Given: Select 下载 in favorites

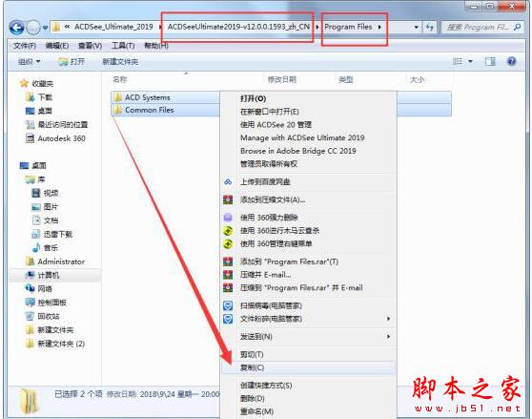Looking at the screenshot, I should [x=39, y=97].
